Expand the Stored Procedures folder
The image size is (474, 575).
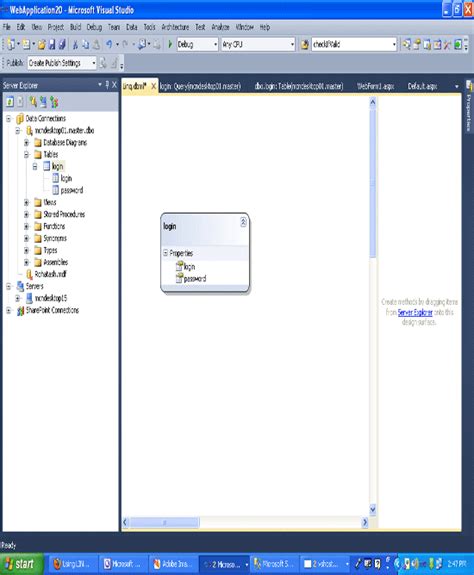click(26, 214)
